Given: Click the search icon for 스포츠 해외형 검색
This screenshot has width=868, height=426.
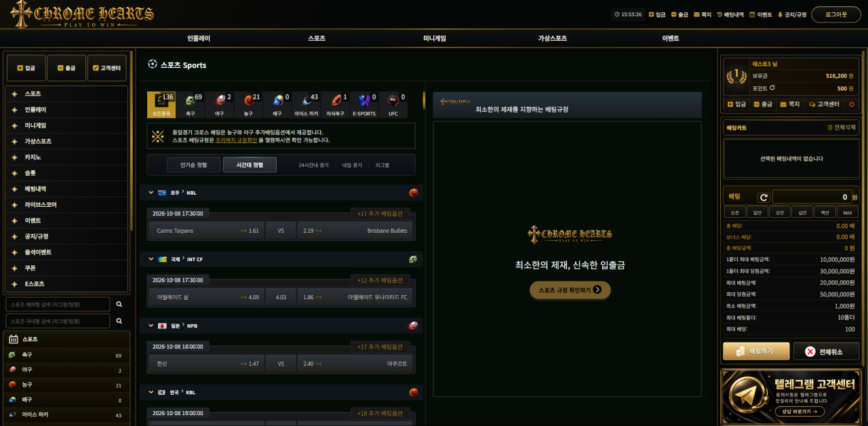Looking at the screenshot, I should pos(119,305).
